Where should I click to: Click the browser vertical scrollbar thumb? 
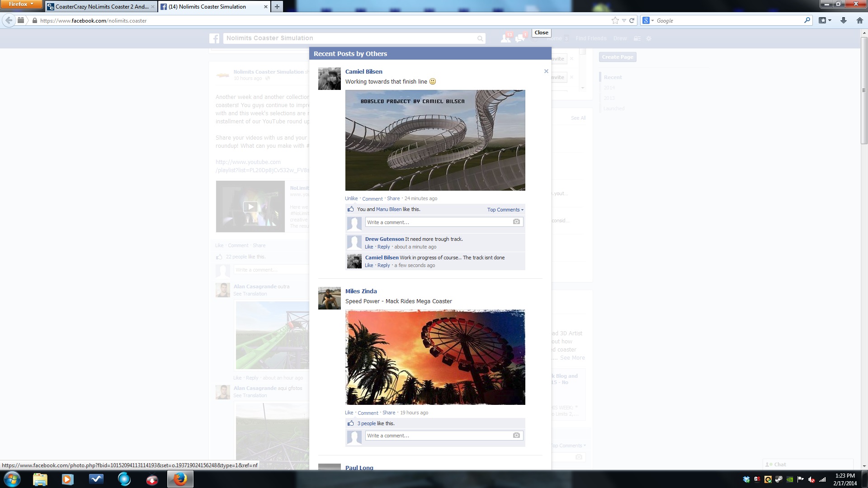point(864,91)
